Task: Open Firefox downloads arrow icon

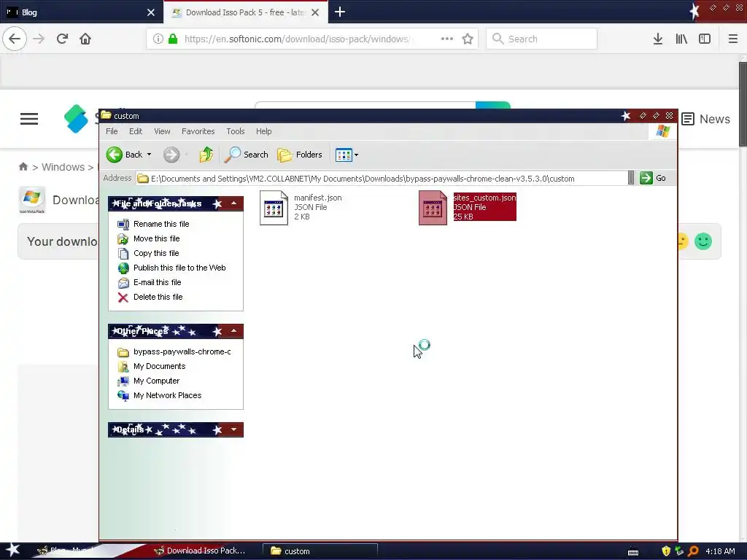Action: tap(658, 39)
